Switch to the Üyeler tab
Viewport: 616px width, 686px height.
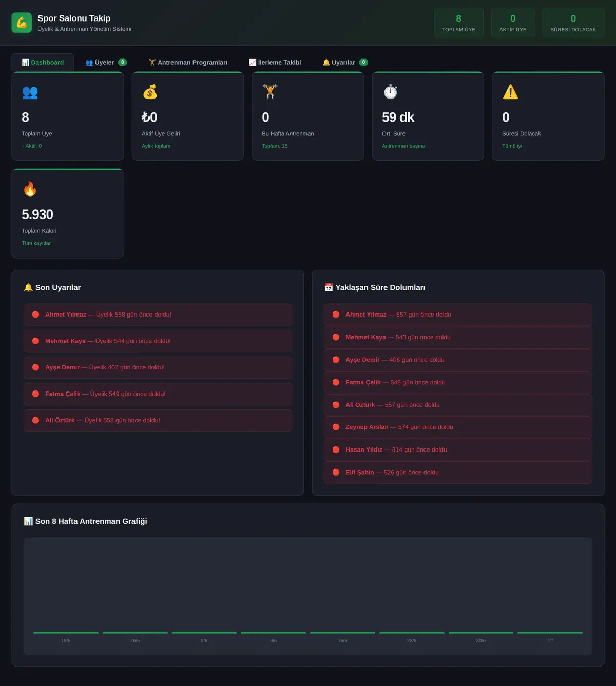pos(106,62)
